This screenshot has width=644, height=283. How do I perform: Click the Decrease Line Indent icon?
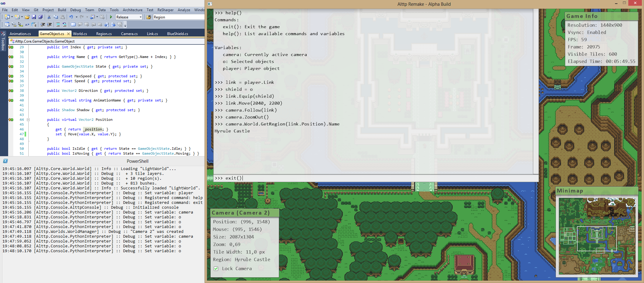tap(43, 25)
